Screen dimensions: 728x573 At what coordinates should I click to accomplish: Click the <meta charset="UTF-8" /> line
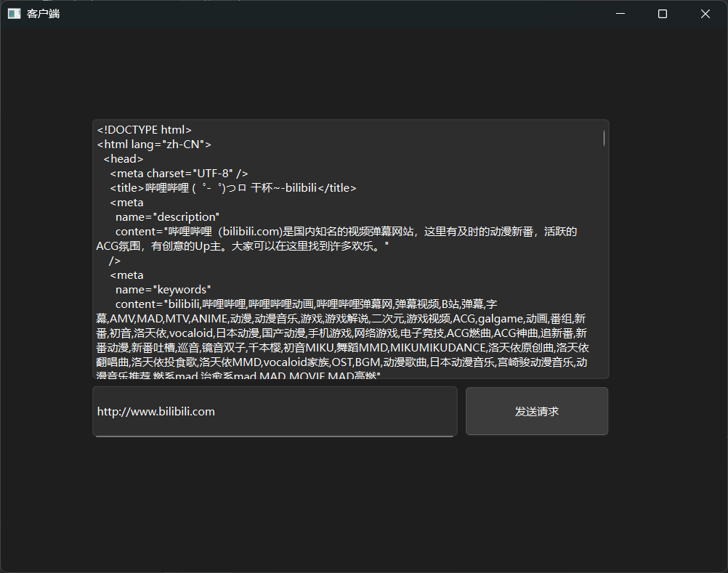pos(179,174)
